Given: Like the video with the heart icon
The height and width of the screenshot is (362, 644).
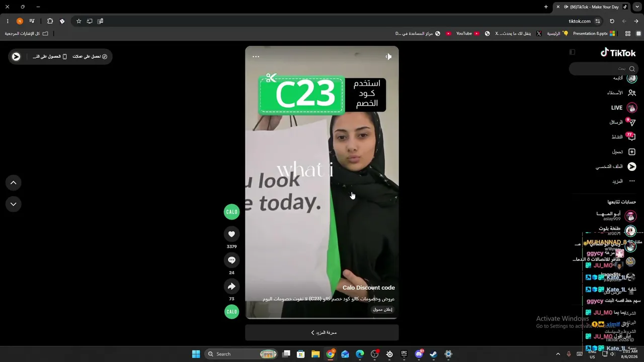Looking at the screenshot, I should 231,234.
